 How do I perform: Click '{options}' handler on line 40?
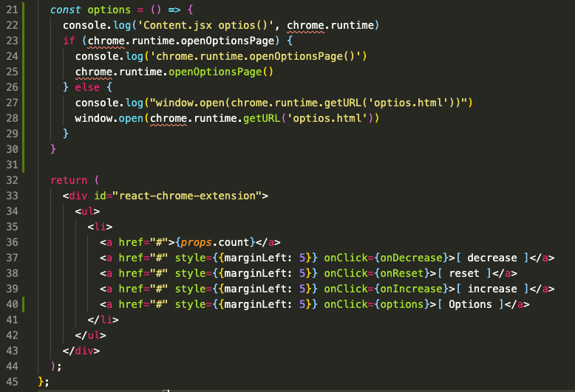click(402, 304)
